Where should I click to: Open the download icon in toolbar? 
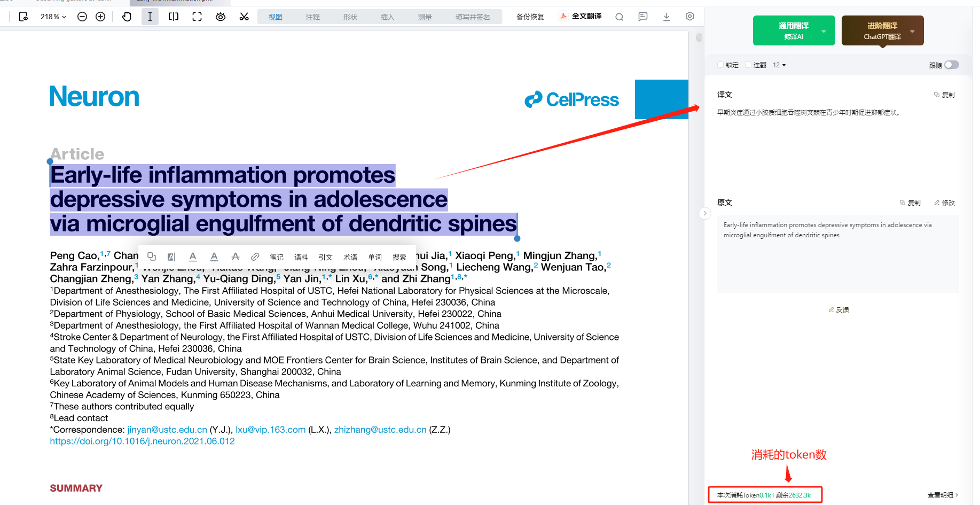click(667, 17)
